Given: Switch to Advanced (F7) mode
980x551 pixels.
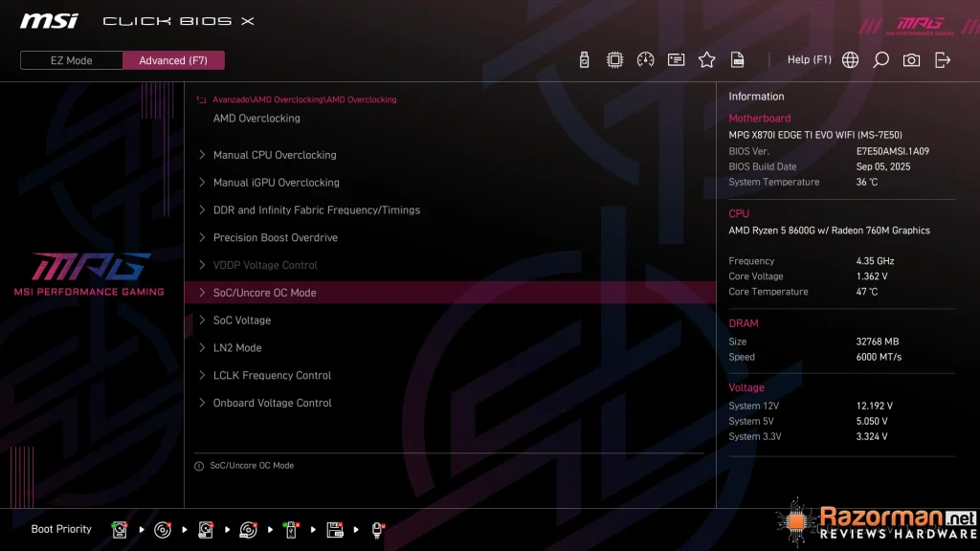Looking at the screenshot, I should (x=173, y=60).
